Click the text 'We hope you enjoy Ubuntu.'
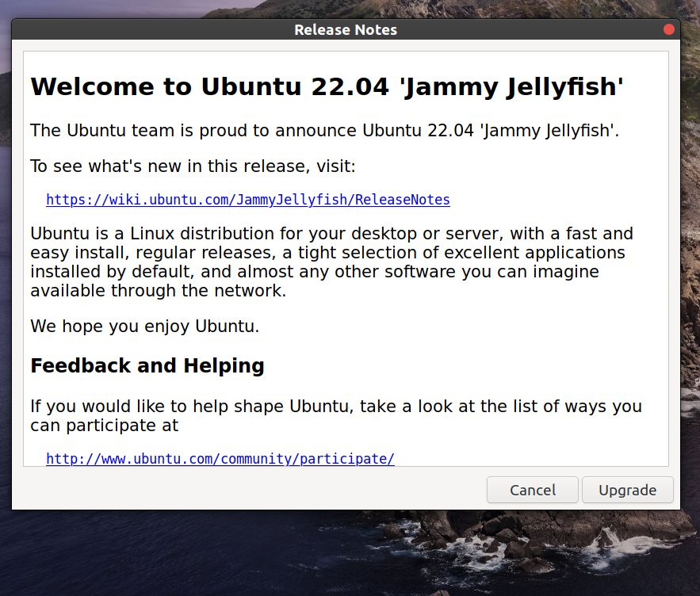 144,327
